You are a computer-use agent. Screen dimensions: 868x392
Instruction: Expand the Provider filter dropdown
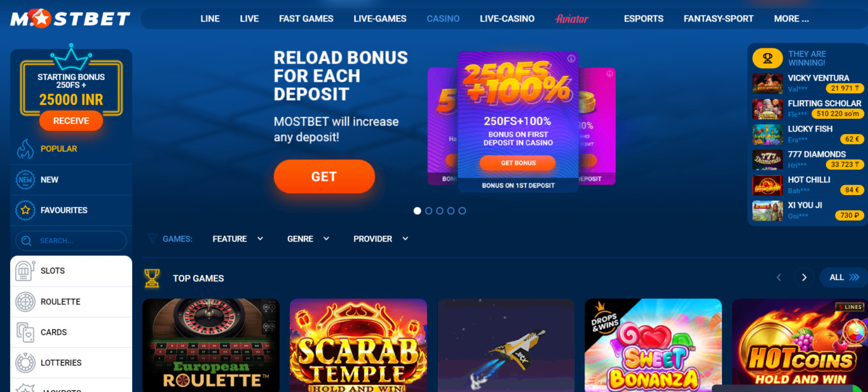pos(381,239)
